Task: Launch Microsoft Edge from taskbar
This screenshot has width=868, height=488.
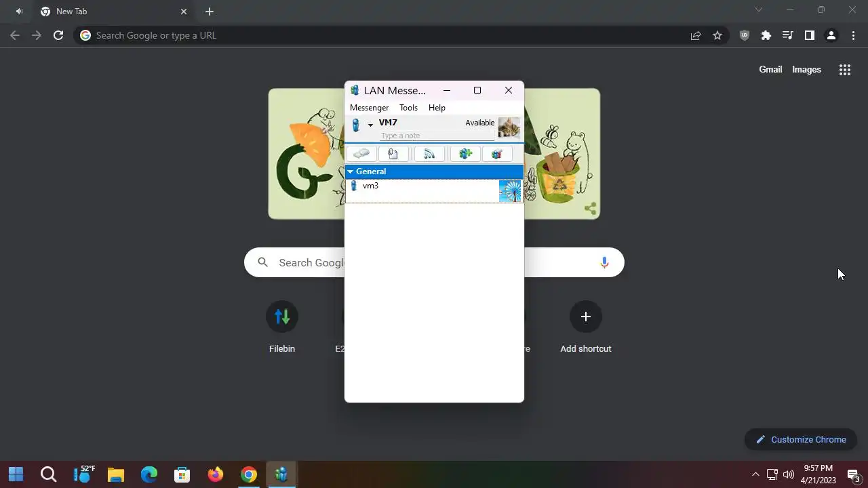Action: tap(149, 474)
